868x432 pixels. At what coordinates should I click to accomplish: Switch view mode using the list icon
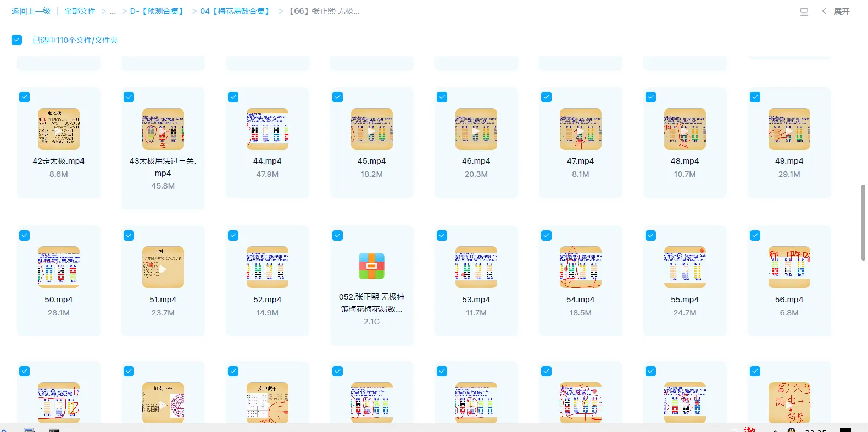804,12
